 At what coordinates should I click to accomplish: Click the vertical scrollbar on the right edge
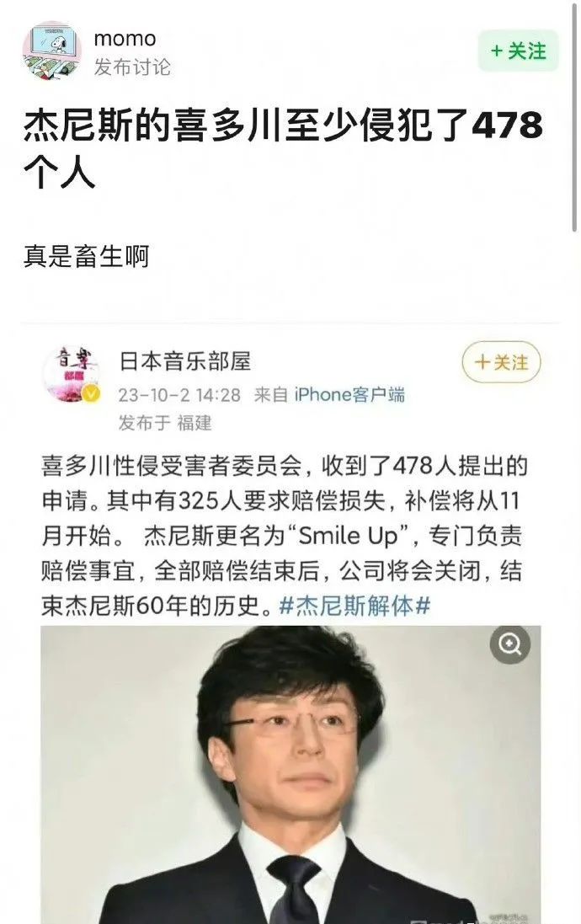click(x=574, y=118)
